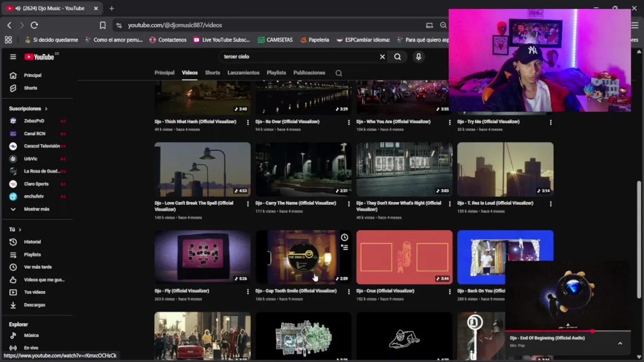Open the Shorts icon in the sidebar
644x362 pixels.
pyautogui.click(x=13, y=88)
